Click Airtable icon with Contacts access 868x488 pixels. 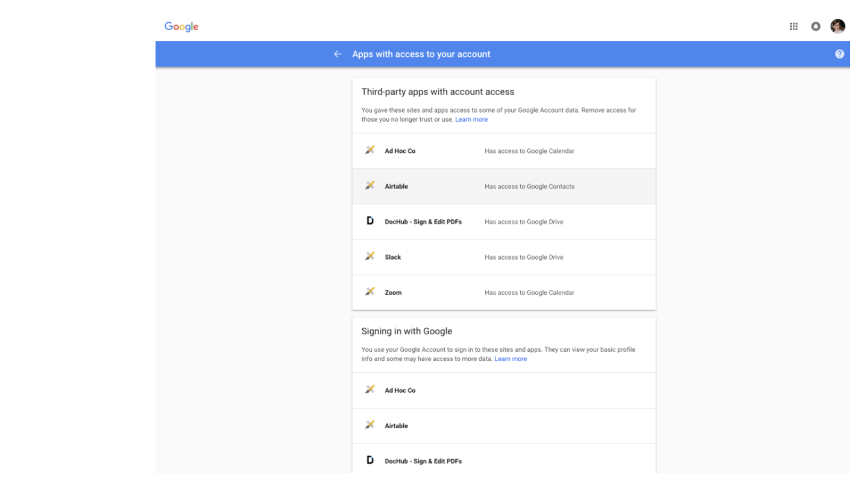coord(370,186)
